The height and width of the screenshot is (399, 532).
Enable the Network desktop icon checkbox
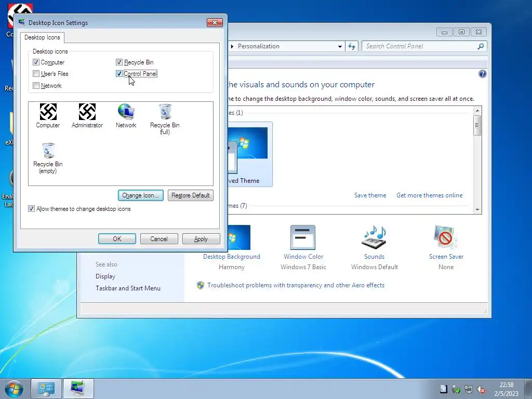36,86
